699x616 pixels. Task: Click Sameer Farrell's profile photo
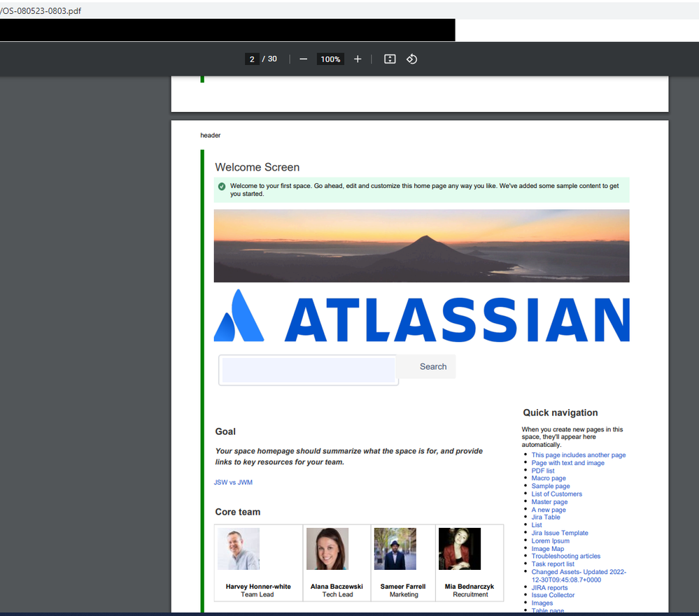tap(395, 549)
